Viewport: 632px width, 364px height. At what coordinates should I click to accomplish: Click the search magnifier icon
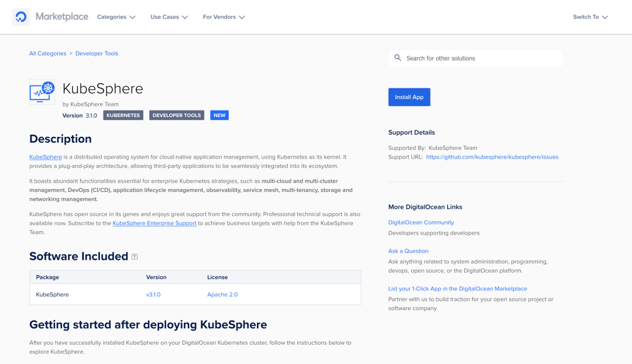click(x=397, y=58)
